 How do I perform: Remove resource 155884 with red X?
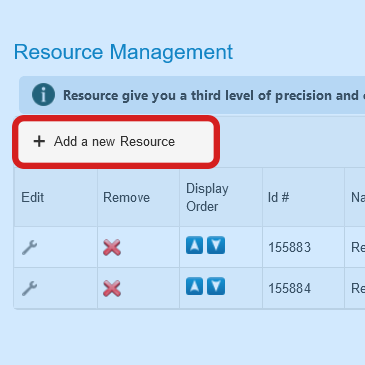coord(112,289)
